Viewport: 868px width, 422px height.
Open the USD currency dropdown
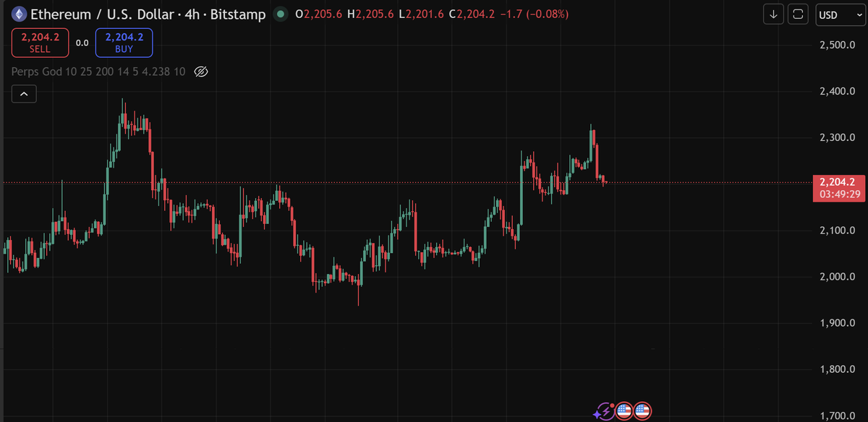(x=840, y=14)
